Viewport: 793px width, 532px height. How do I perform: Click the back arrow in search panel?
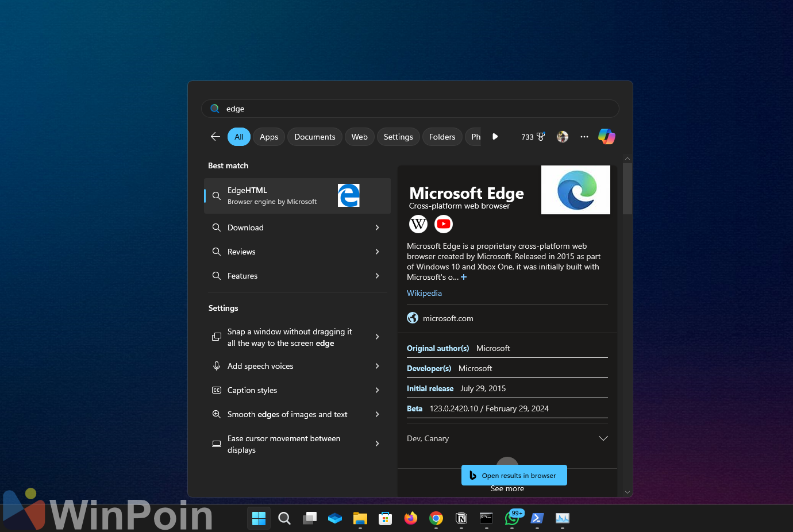[x=215, y=137]
